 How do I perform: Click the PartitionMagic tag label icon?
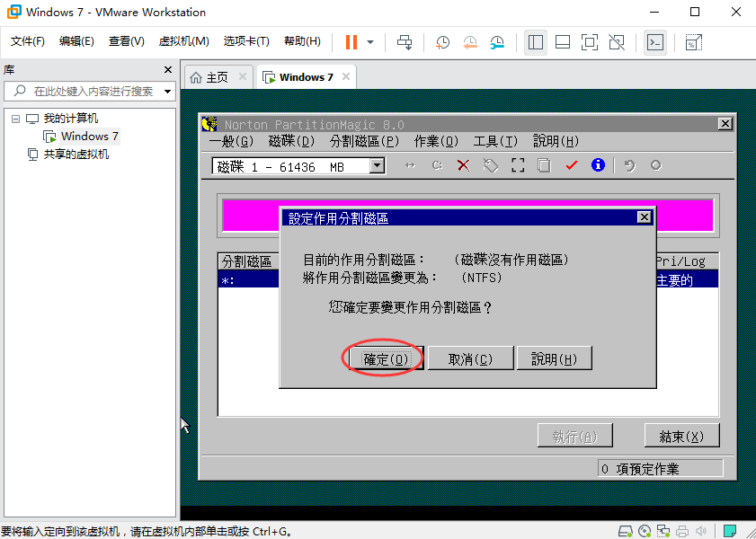click(x=491, y=165)
